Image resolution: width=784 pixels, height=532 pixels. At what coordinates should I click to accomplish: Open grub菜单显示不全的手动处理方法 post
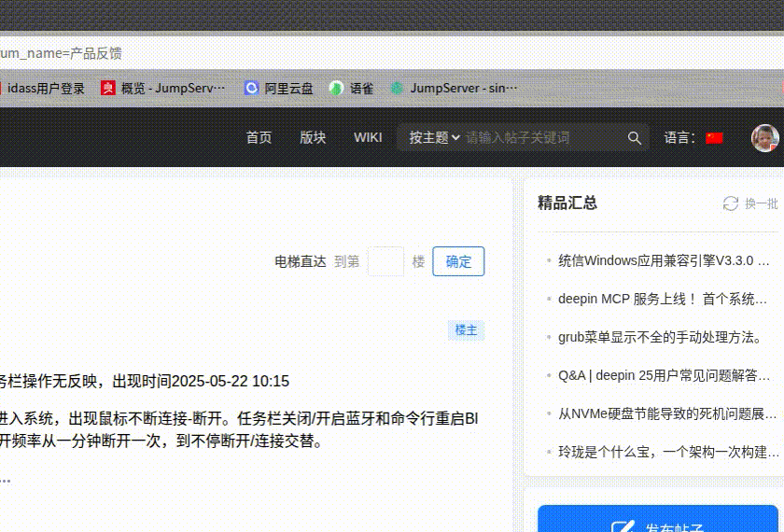click(x=660, y=338)
